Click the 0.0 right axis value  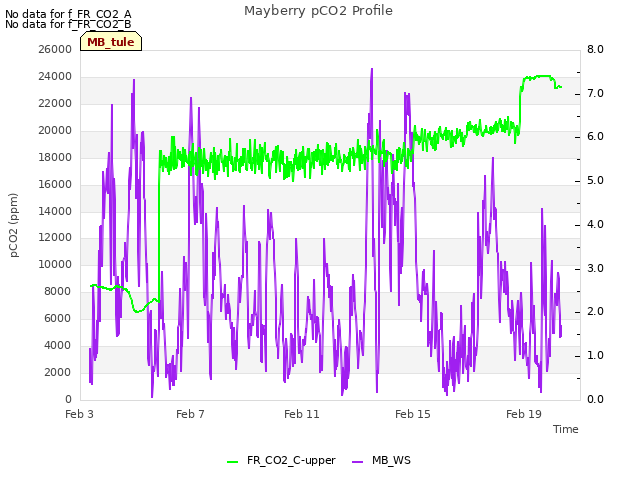pos(595,399)
